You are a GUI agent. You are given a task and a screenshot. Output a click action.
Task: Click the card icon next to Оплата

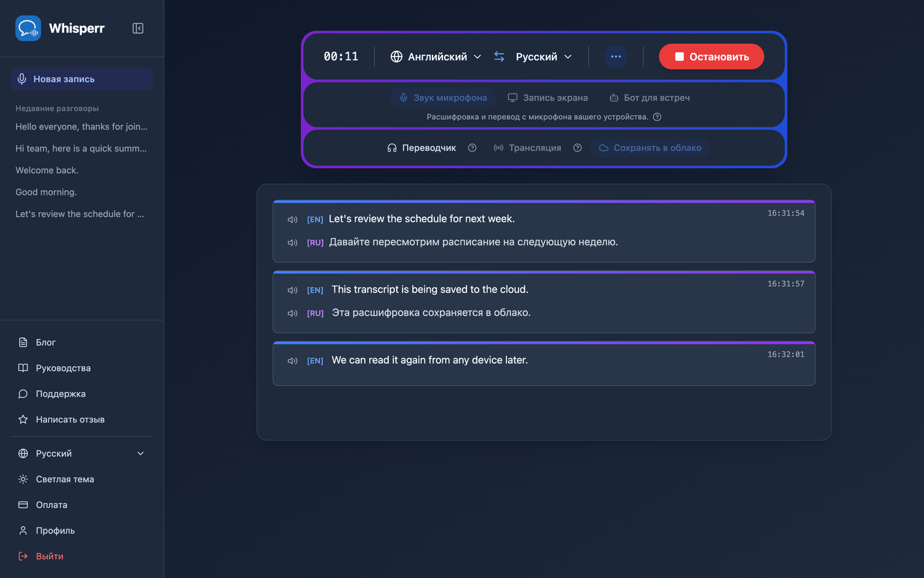pos(23,505)
